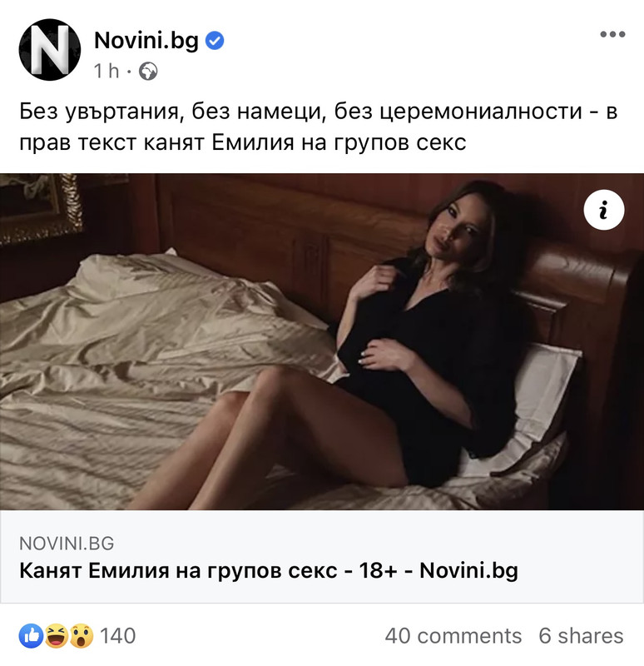Image resolution: width=644 pixels, height=666 pixels.
Task: Open Novini.bg page name link
Action: point(146,41)
